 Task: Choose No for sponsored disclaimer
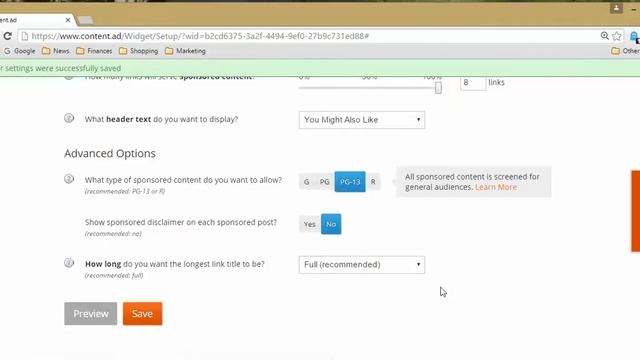point(331,224)
